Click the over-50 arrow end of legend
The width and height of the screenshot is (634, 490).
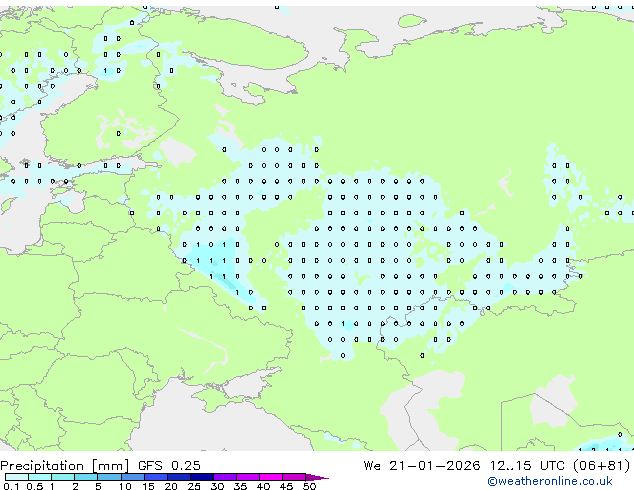tap(317, 477)
